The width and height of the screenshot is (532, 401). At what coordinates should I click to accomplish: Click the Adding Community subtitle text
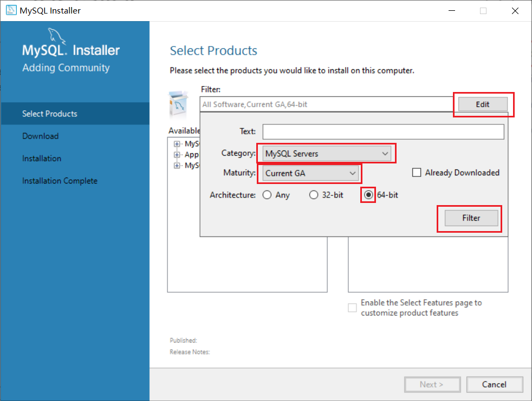coord(66,68)
